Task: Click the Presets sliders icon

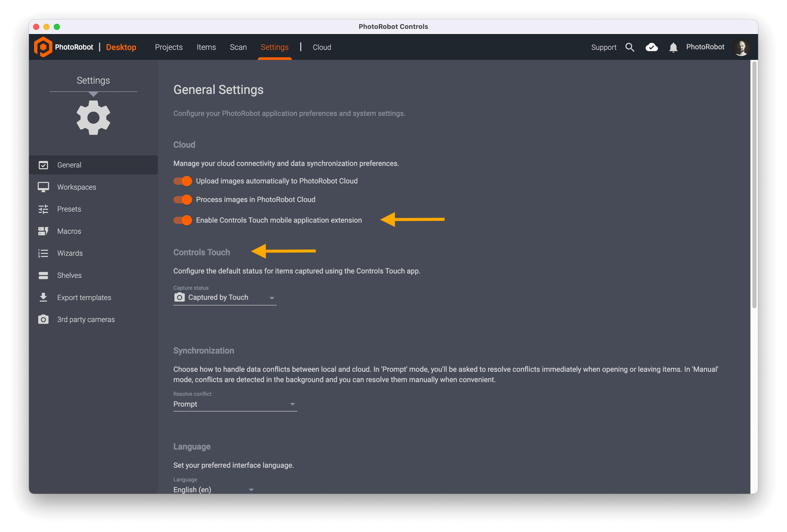Action: [x=43, y=209]
